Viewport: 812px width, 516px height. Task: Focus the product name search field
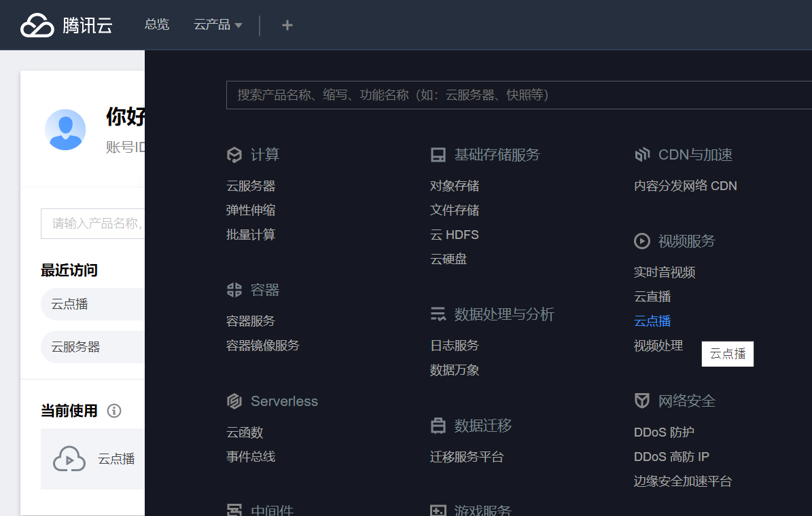click(x=516, y=95)
